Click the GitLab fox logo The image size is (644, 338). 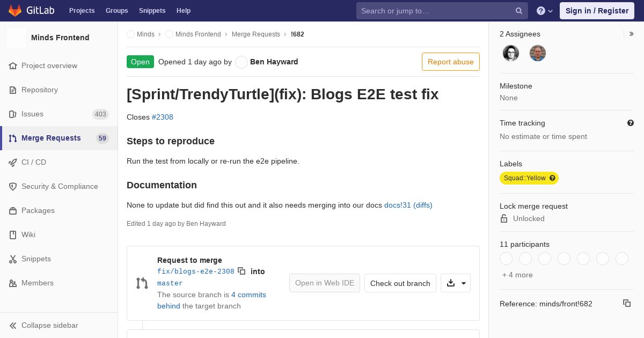[15, 10]
